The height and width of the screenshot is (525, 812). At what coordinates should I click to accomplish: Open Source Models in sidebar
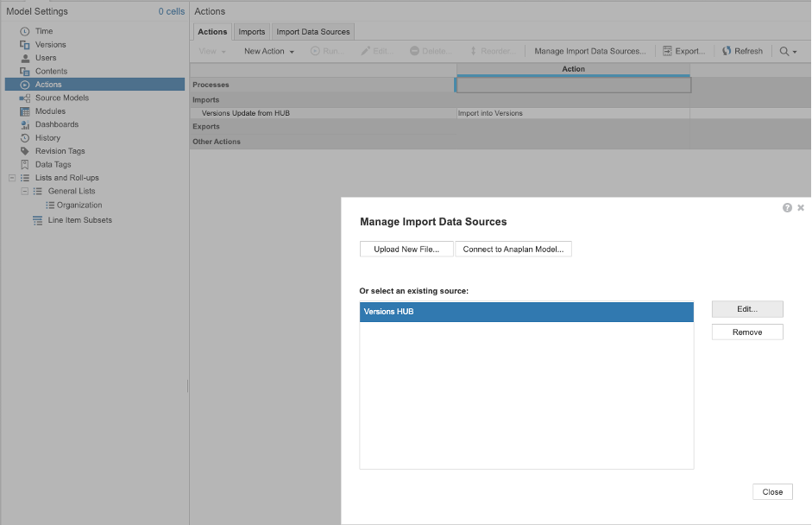(61, 98)
